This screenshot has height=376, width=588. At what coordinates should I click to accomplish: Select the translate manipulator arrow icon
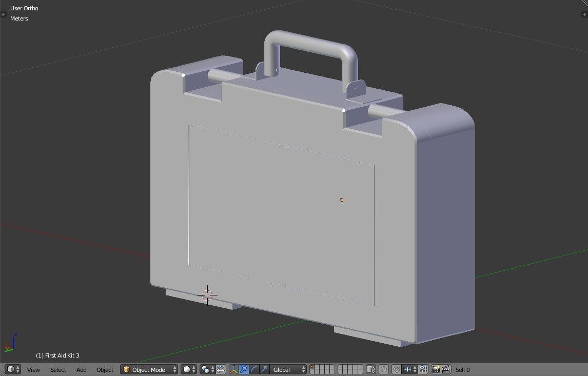click(244, 370)
